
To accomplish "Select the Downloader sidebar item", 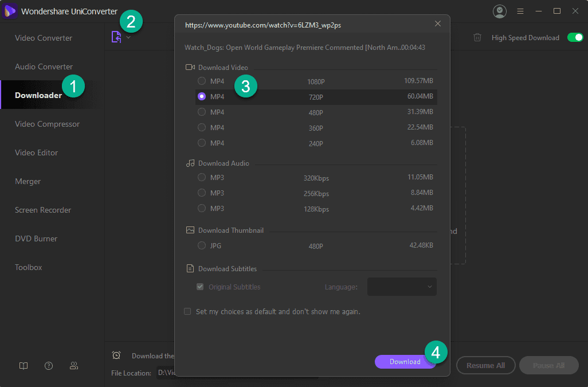I will point(38,95).
